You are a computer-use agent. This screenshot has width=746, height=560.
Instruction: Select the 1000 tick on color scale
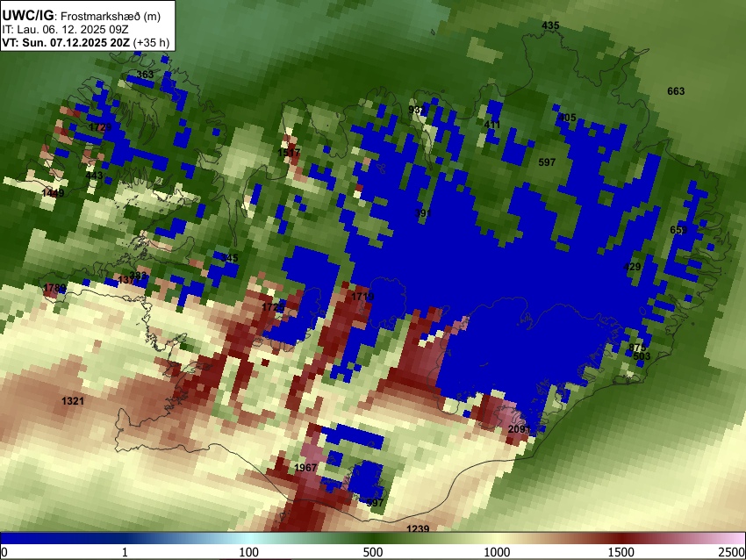[x=497, y=552]
